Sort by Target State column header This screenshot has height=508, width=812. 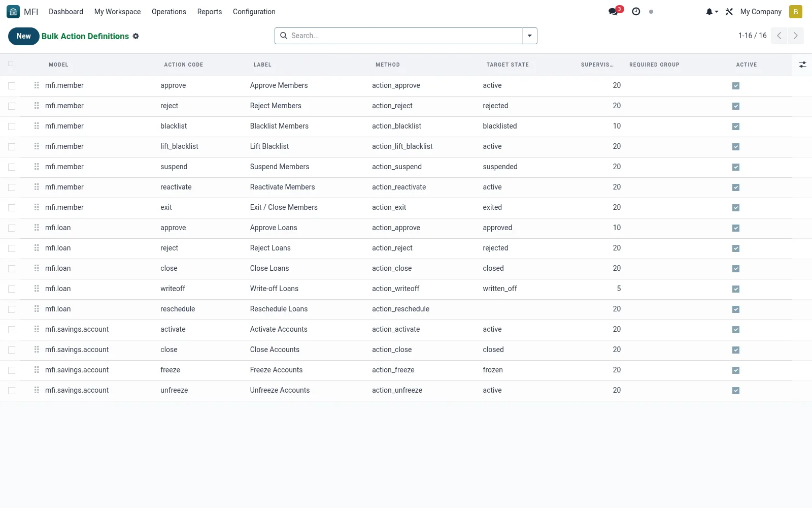pos(507,65)
